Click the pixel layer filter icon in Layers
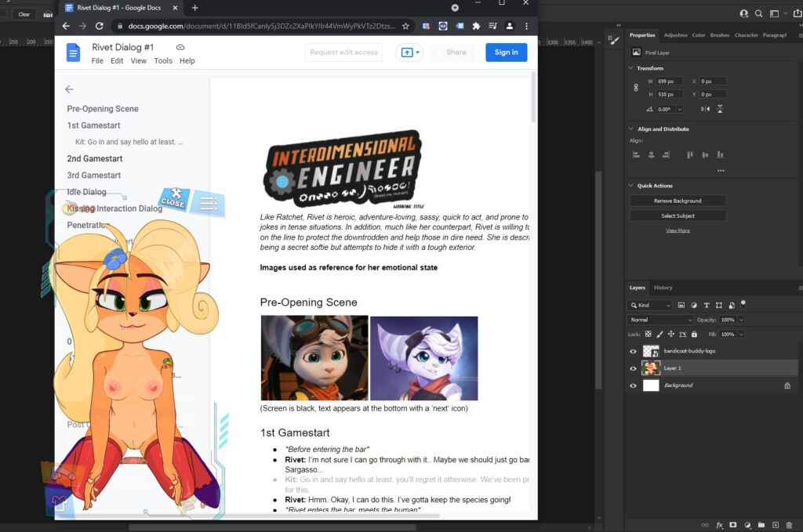803x532 pixels. [x=681, y=305]
